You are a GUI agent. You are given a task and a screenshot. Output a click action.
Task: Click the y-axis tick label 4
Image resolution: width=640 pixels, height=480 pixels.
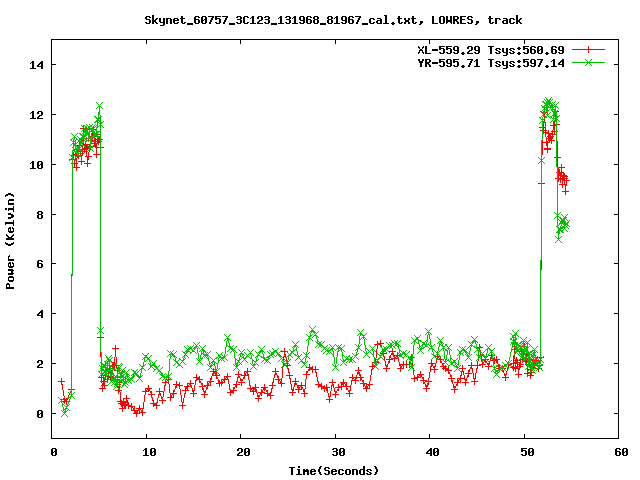tap(40, 314)
